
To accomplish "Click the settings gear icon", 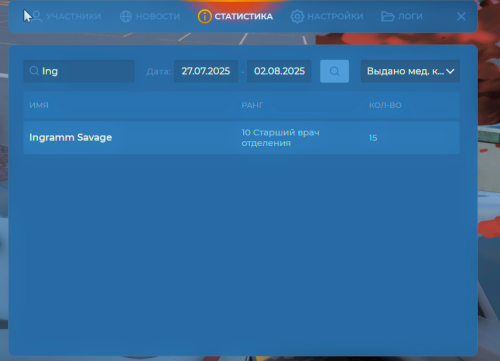I will point(297,16).
